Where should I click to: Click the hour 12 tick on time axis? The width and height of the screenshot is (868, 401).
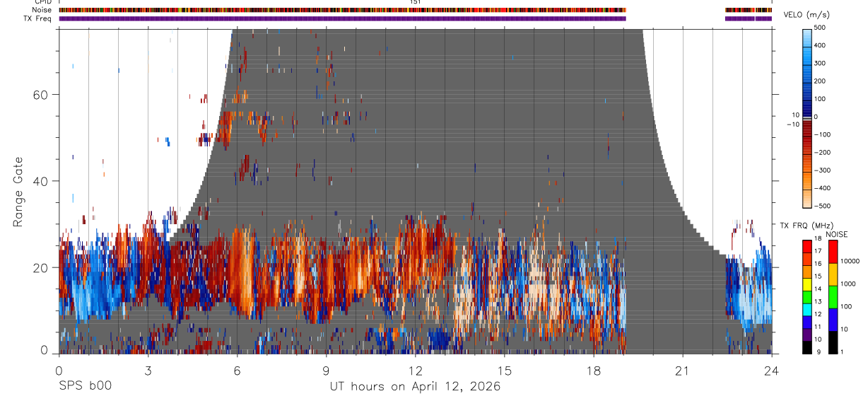415,370
